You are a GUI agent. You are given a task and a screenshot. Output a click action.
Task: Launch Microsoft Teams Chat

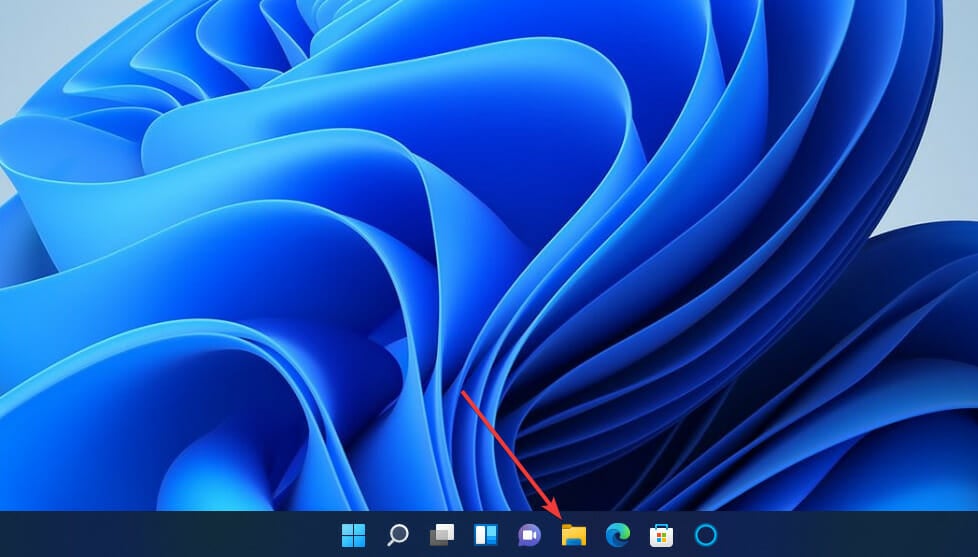(x=529, y=535)
